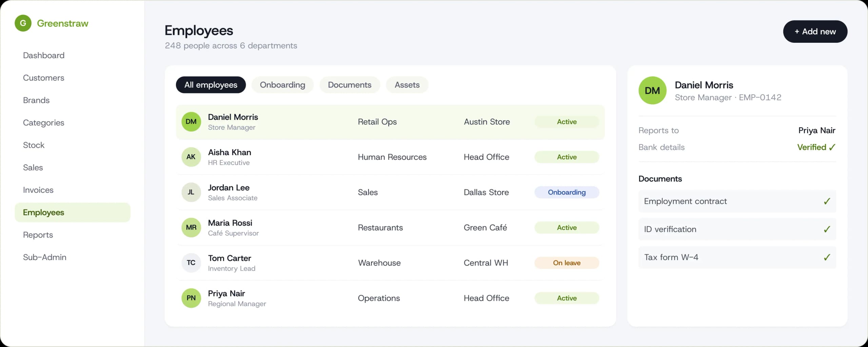This screenshot has height=347, width=868.
Task: Click Priya Nair in the Reports to row
Action: (816, 130)
